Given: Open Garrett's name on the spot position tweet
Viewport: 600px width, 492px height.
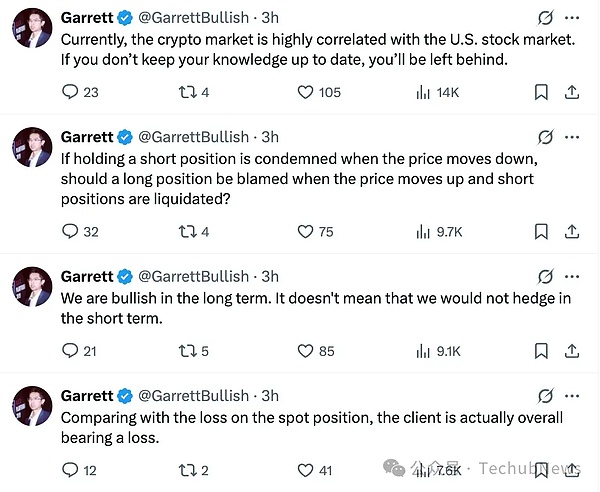Looking at the screenshot, I should [x=87, y=395].
